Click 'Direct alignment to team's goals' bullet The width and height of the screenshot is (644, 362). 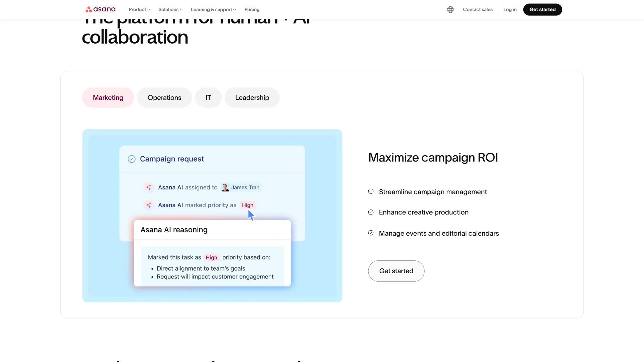pyautogui.click(x=201, y=268)
